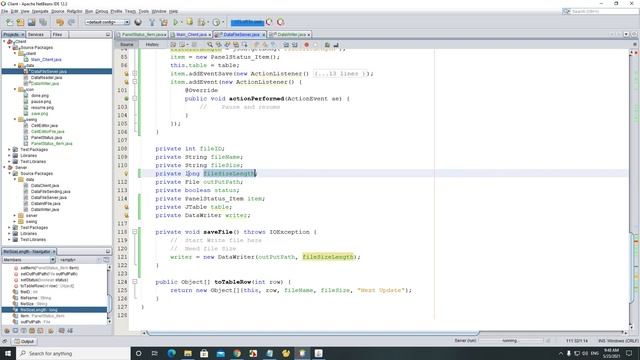Open the default config dropdown
Image resolution: width=640 pixels, height=360 pixels.
[x=107, y=22]
